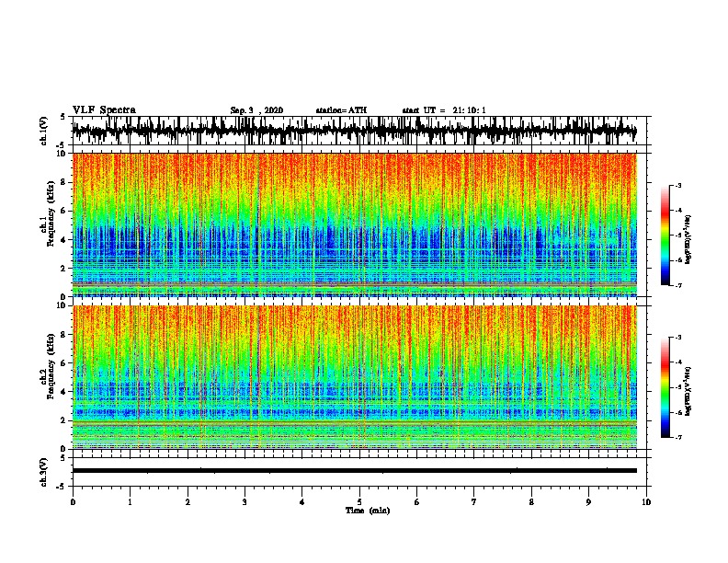Click the "6" kHz tick of the ch.2 spectrogram
Screen dimensions: 728x563
coord(63,363)
